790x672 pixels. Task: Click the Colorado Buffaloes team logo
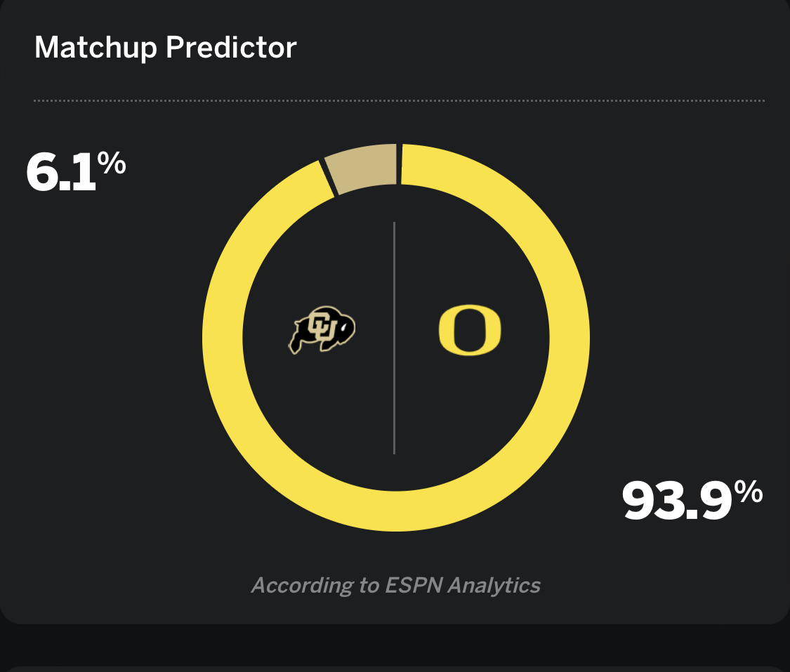(x=322, y=330)
